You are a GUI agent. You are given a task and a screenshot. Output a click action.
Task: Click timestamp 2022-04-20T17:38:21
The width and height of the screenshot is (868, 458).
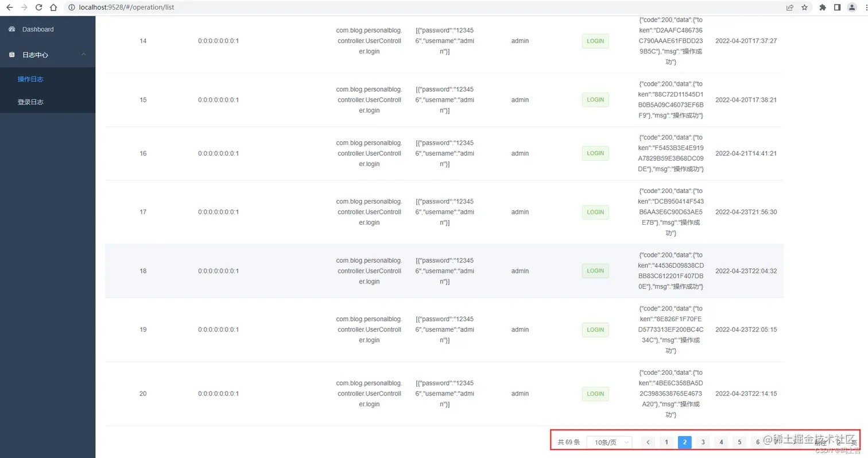(746, 100)
